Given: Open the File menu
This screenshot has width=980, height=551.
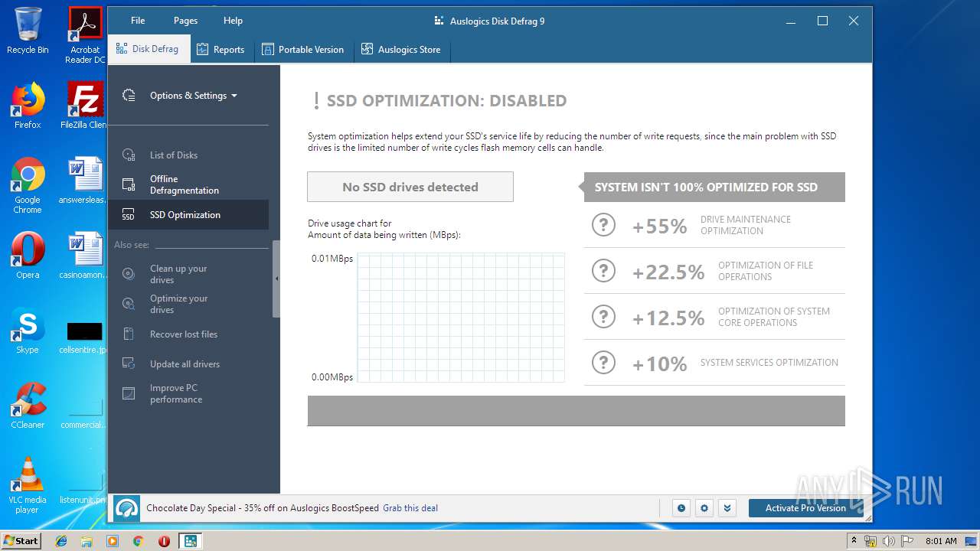Looking at the screenshot, I should [138, 21].
